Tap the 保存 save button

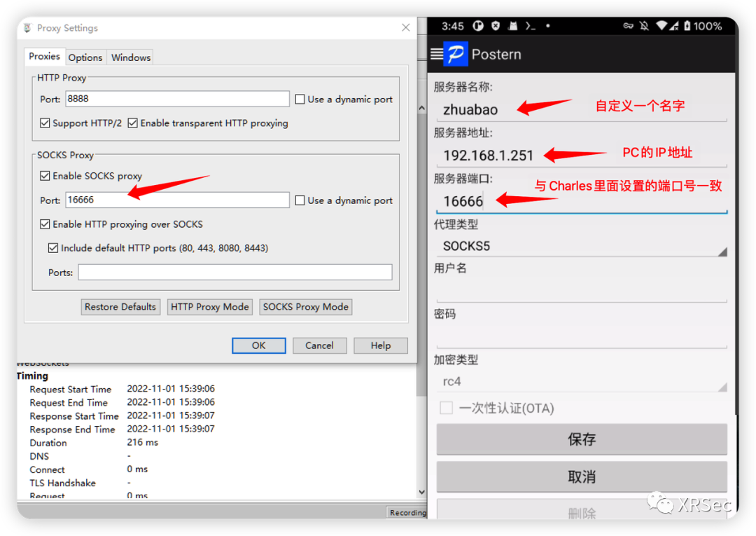pos(582,439)
